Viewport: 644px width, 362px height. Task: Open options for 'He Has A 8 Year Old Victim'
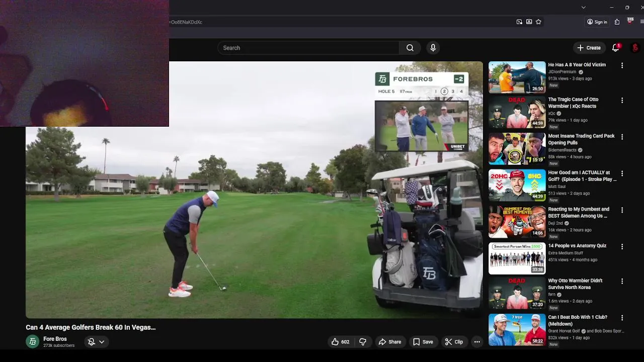coord(622,65)
